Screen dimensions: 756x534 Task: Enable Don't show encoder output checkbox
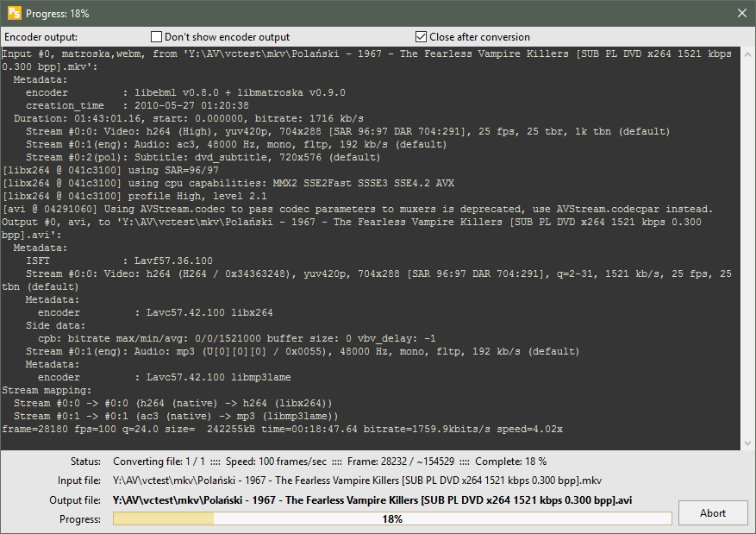click(156, 36)
